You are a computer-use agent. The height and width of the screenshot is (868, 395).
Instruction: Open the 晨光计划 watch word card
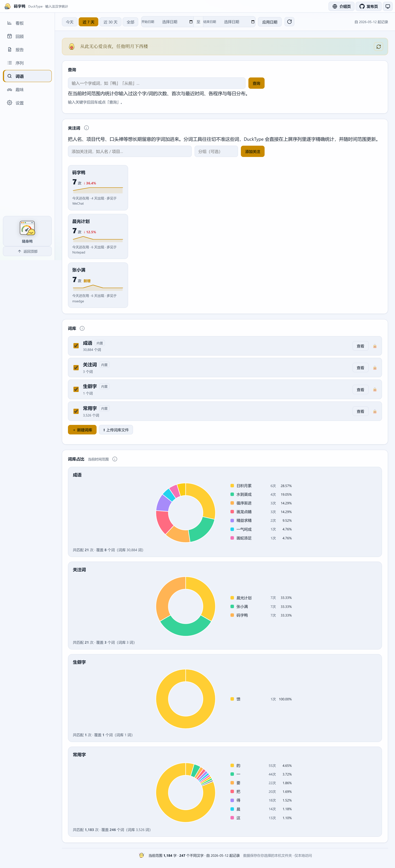[98, 237]
